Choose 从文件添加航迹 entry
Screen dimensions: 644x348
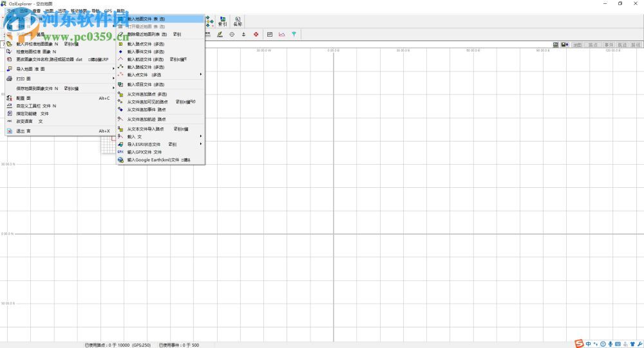click(x=160, y=120)
